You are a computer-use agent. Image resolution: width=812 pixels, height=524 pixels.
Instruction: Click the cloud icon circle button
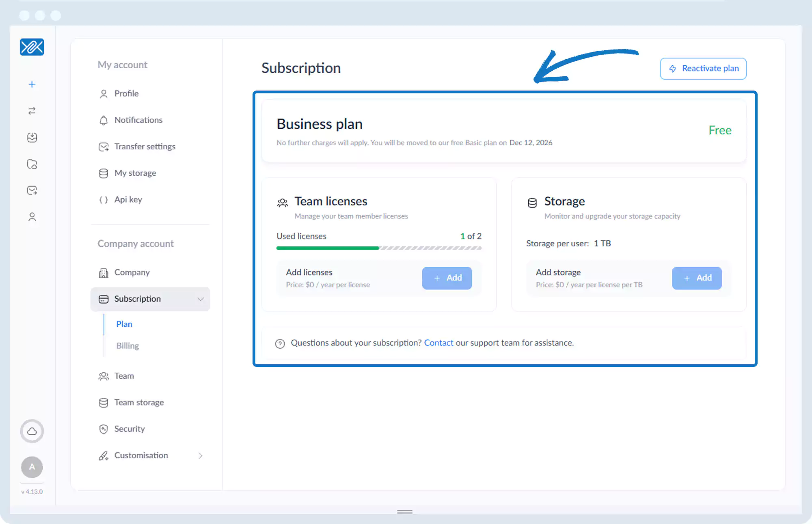[32, 431]
